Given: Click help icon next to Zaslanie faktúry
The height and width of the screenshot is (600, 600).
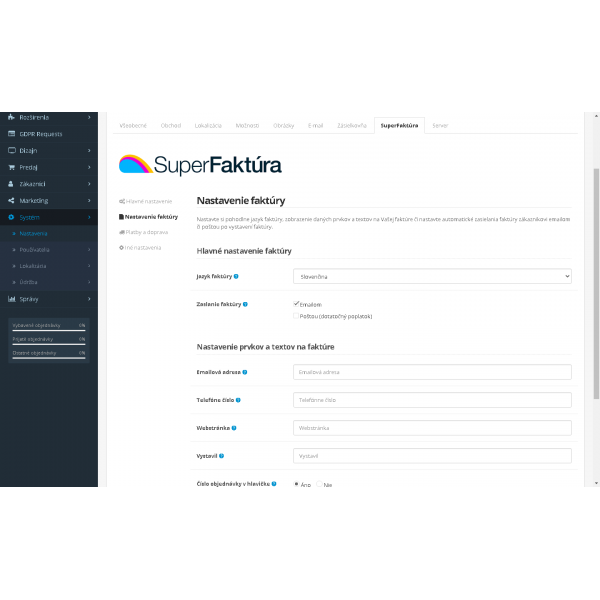Looking at the screenshot, I should pos(245,304).
